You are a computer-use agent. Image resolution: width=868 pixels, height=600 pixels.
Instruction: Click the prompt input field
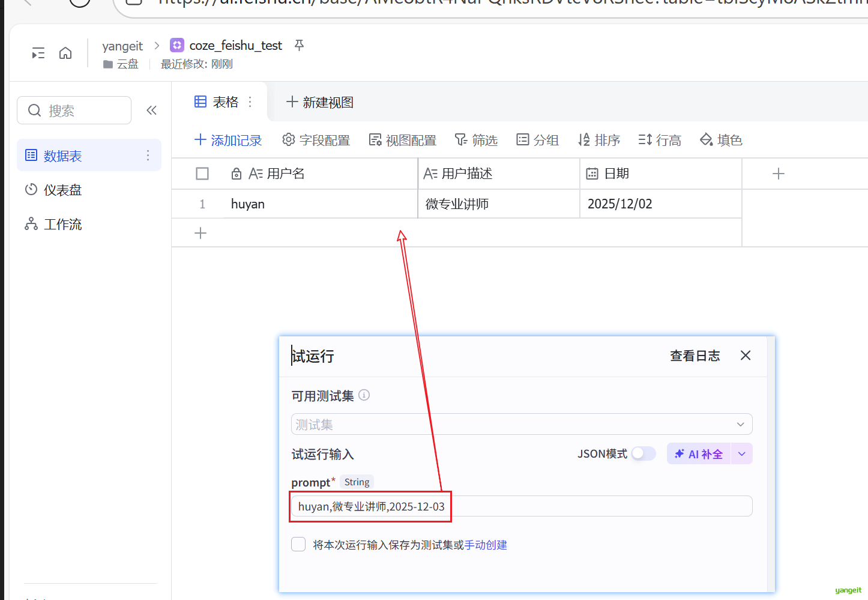click(594, 506)
